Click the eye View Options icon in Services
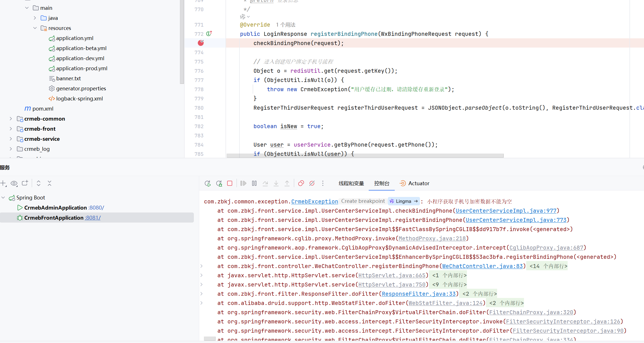 (14, 184)
